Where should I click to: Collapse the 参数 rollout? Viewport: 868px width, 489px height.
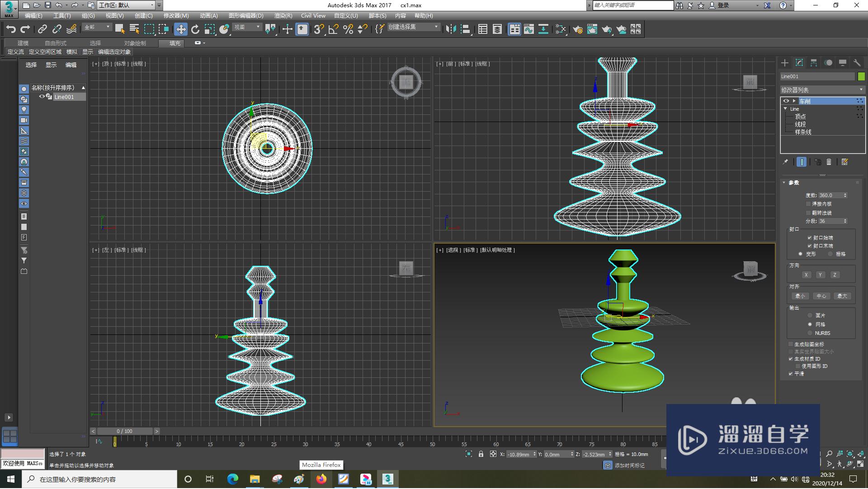[x=784, y=183]
